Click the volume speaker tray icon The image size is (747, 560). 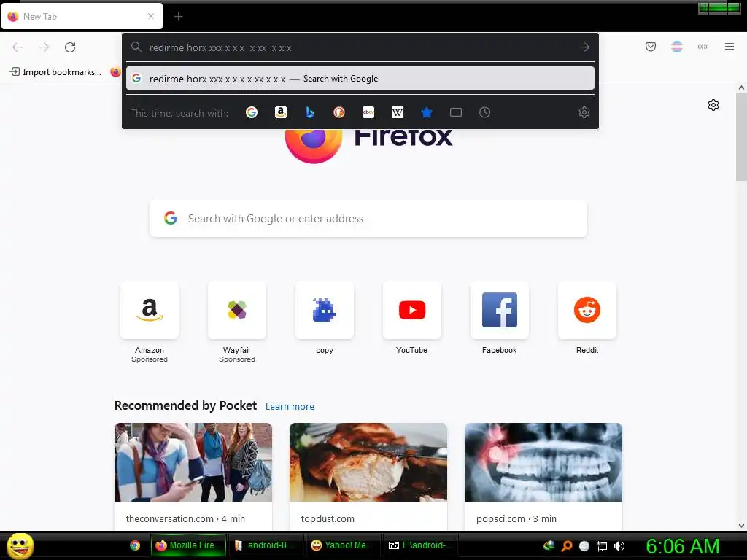[x=619, y=546]
